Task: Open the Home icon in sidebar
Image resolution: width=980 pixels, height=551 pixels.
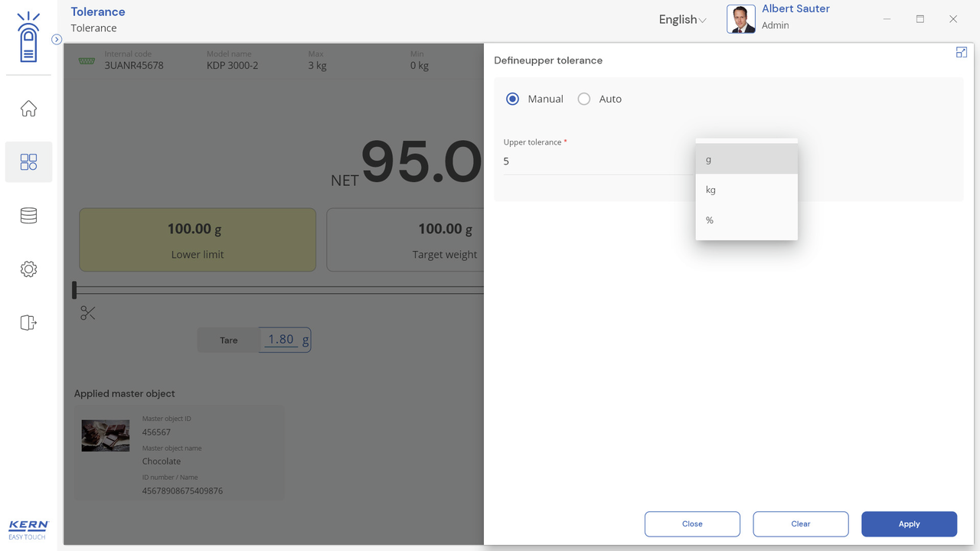Action: click(28, 109)
